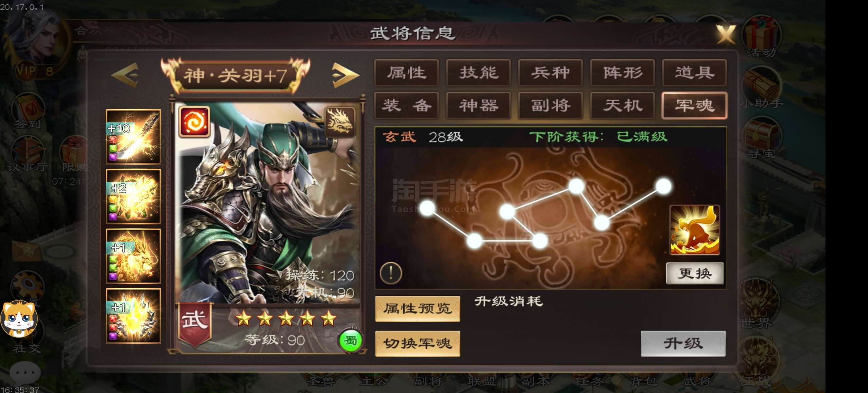
Task: Switch to the 属性 tab
Action: 407,72
